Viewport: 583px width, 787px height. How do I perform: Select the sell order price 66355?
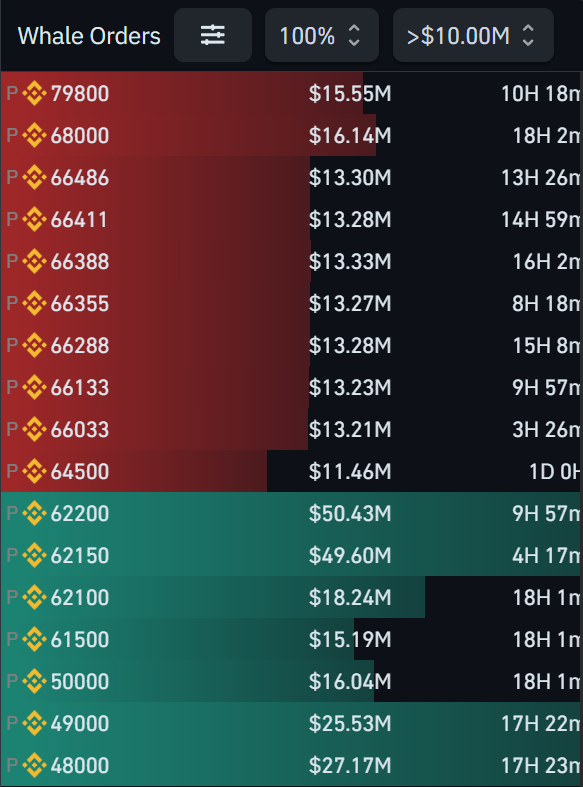coord(80,304)
